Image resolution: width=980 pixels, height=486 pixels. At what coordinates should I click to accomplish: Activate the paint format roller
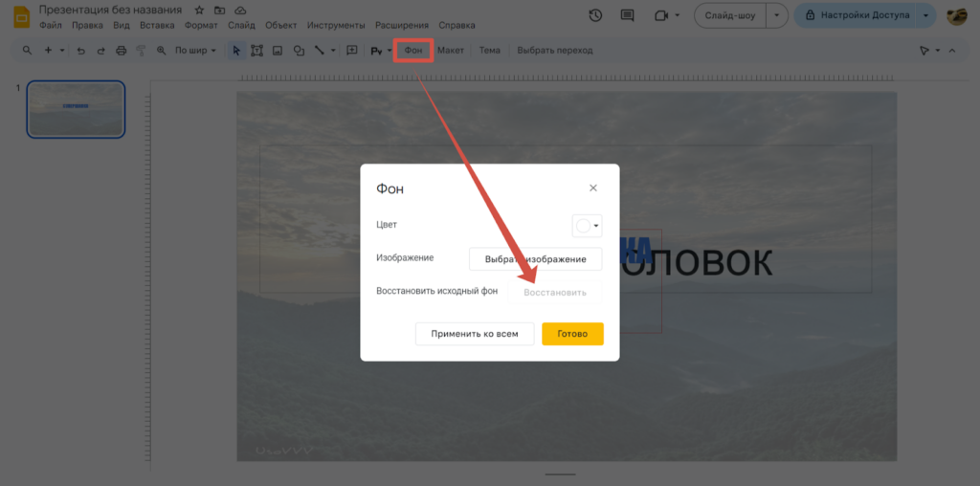(x=142, y=51)
